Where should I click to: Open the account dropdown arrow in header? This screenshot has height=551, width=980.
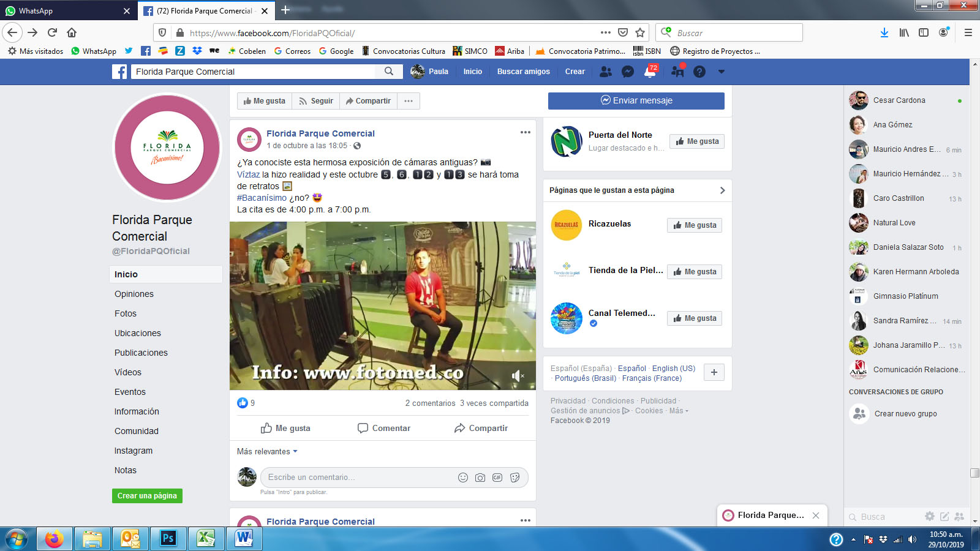click(722, 72)
